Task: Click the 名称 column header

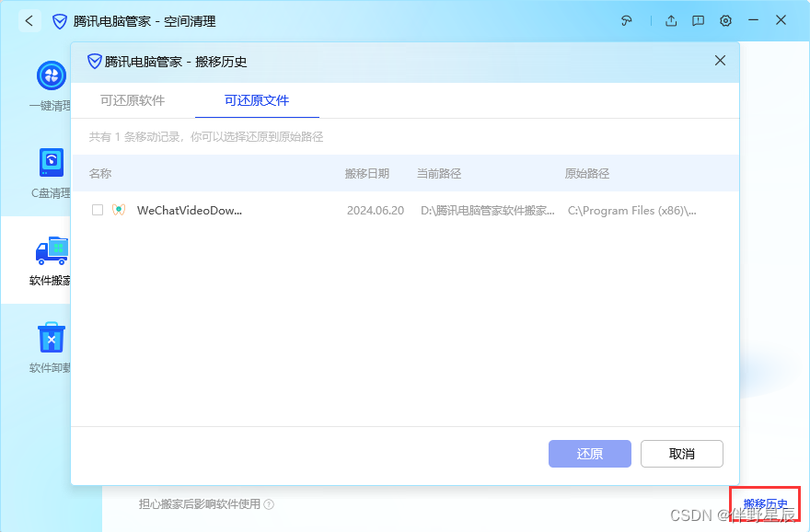Action: coord(99,174)
